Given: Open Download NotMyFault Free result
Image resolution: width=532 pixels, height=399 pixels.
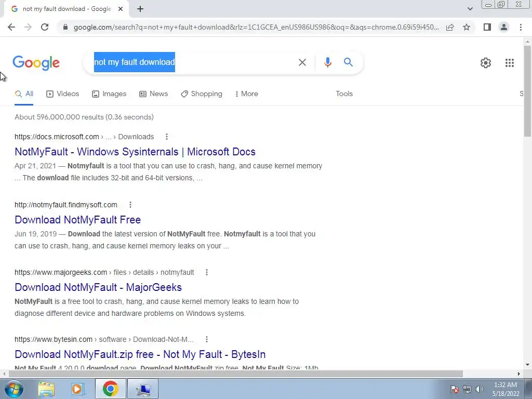Looking at the screenshot, I should click(78, 220).
